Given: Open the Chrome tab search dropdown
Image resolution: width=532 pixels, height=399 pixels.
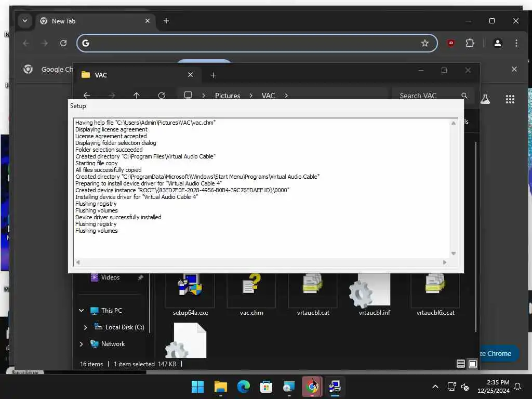Looking at the screenshot, I should (x=25, y=21).
